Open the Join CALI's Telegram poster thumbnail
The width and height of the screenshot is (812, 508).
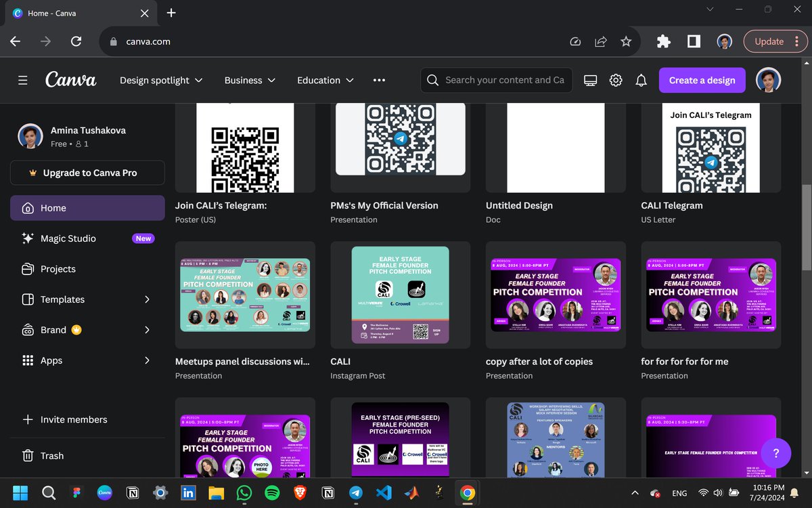click(245, 148)
